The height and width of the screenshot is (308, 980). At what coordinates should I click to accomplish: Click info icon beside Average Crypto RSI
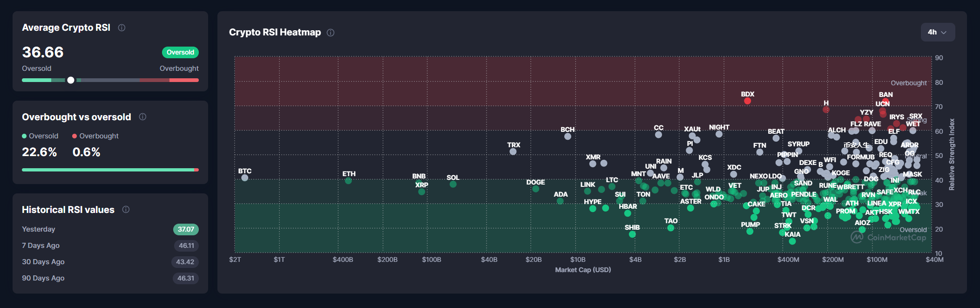click(122, 28)
